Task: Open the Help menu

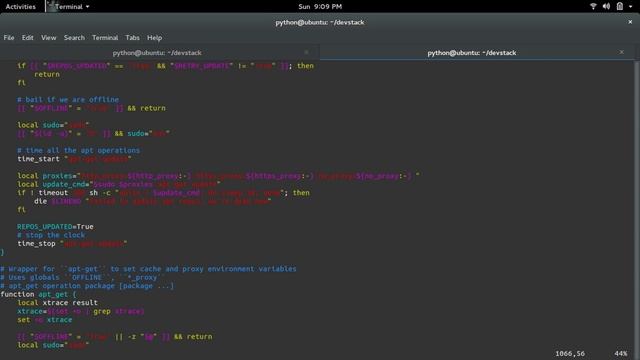Action: [154, 38]
